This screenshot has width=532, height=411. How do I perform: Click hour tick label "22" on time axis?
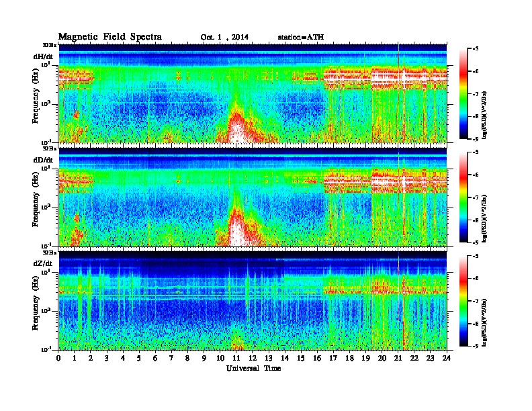[x=414, y=358]
